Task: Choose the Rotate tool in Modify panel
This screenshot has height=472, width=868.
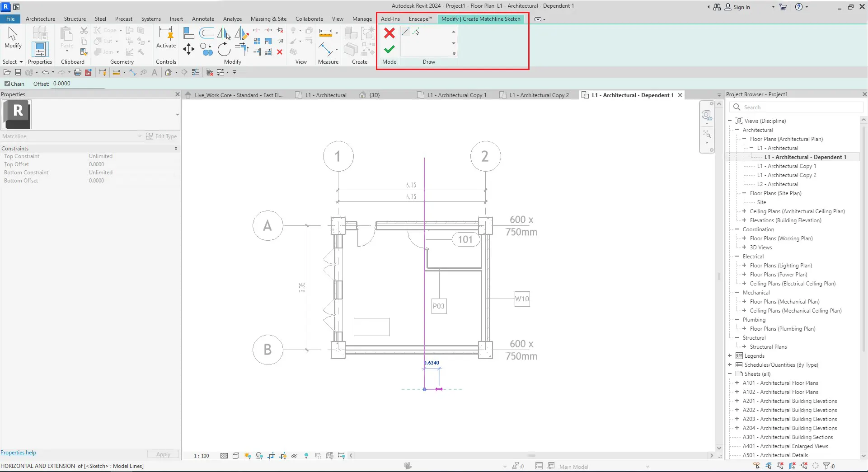Action: click(x=224, y=49)
